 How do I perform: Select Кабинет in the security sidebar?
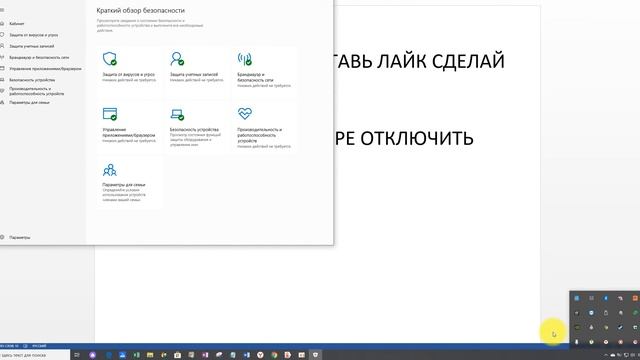pyautogui.click(x=17, y=24)
